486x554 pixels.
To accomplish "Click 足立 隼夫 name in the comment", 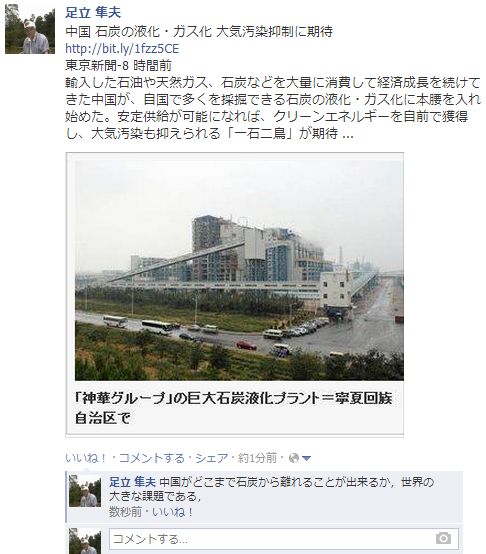I will [x=132, y=482].
